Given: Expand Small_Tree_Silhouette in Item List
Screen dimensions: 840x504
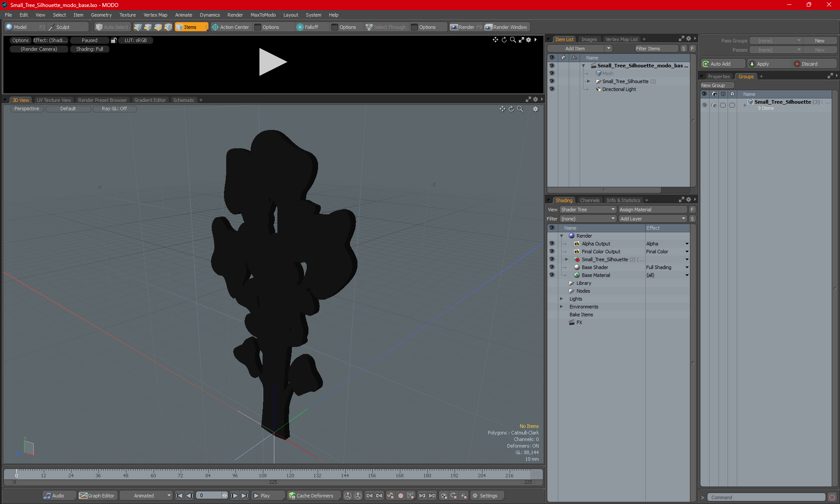Looking at the screenshot, I should tap(588, 81).
